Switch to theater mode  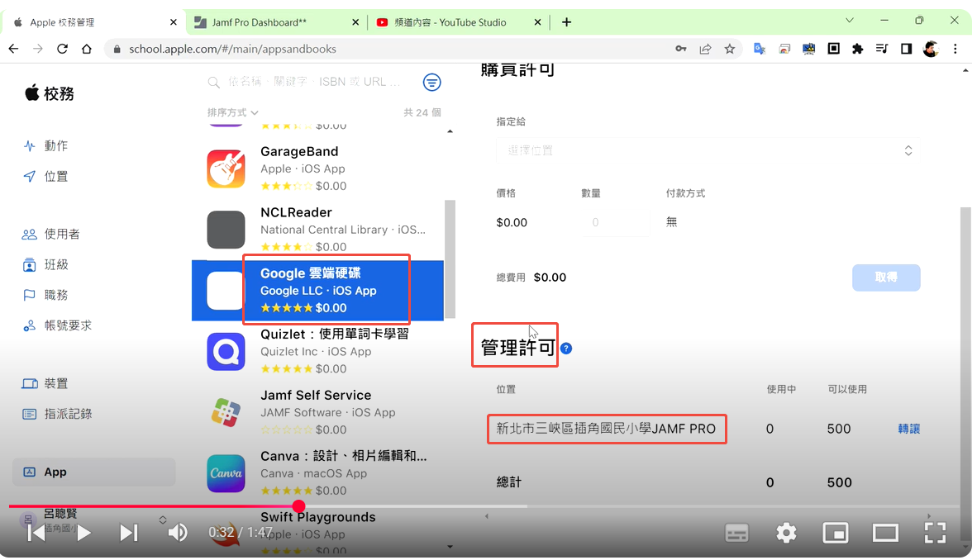click(x=884, y=534)
